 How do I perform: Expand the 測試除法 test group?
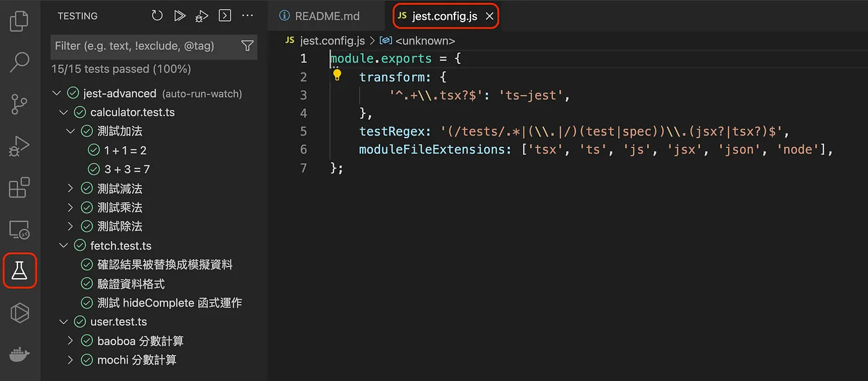tap(71, 227)
